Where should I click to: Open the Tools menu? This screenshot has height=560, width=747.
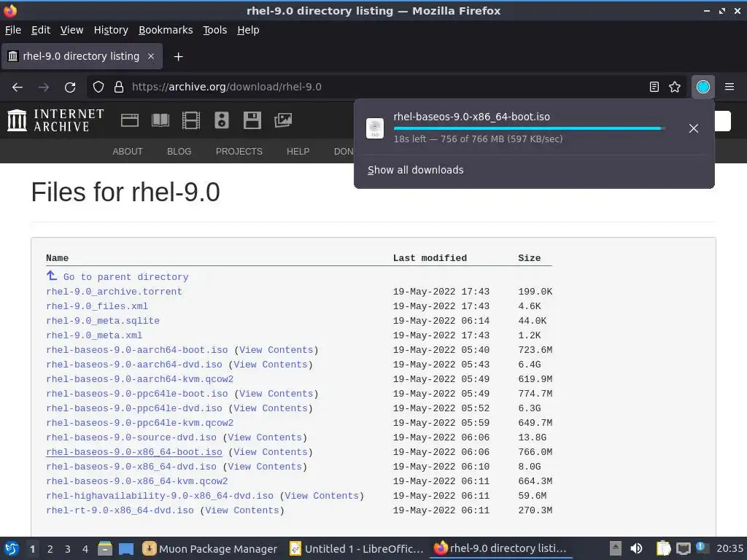(215, 30)
